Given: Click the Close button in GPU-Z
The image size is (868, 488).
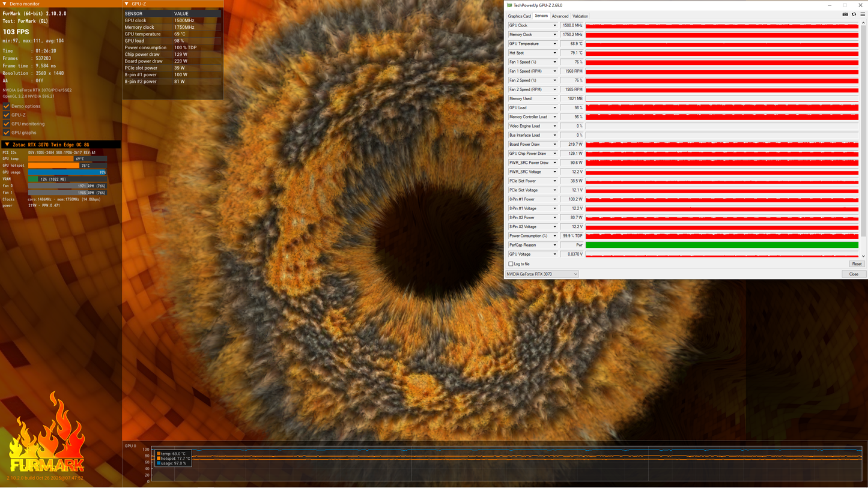Looking at the screenshot, I should tap(854, 274).
